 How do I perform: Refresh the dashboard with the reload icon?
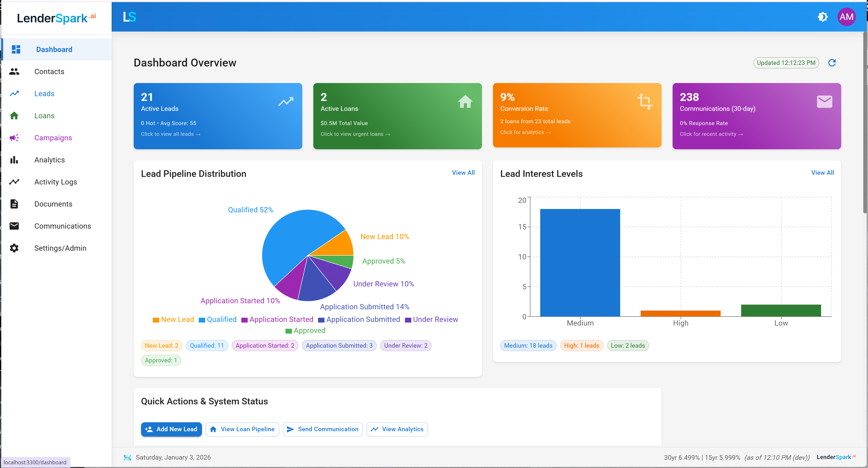(832, 63)
